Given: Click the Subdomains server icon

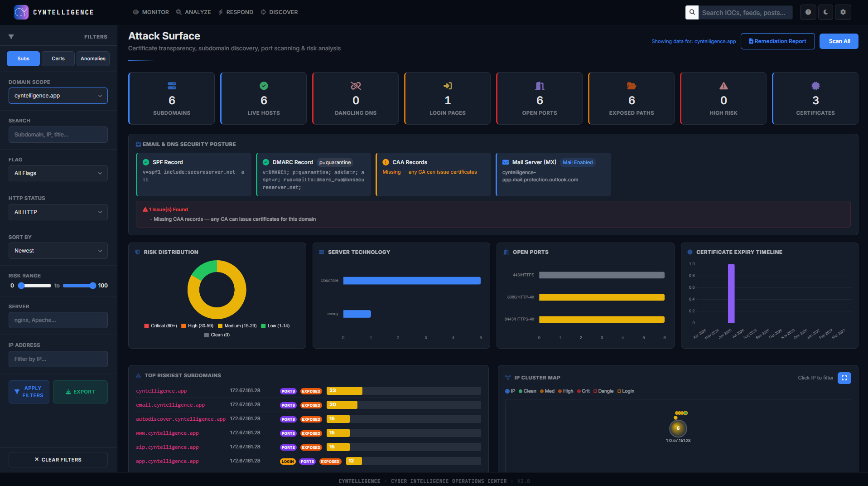Looking at the screenshot, I should pos(172,86).
